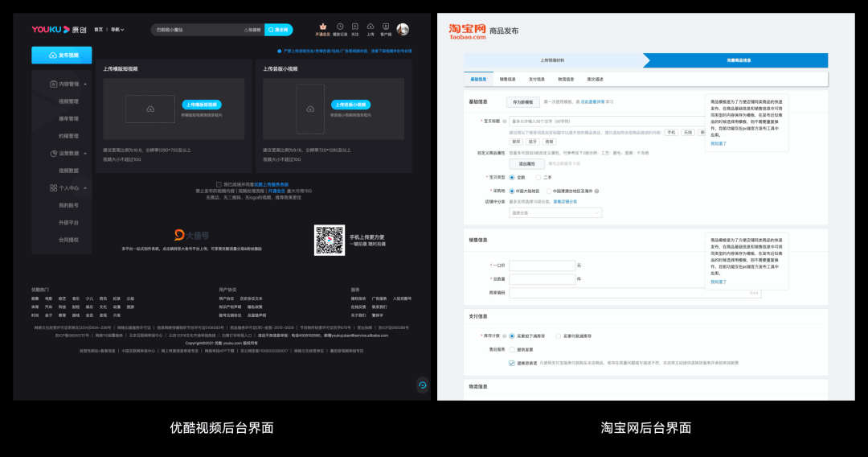Open 外部平台 in the sidebar
This screenshot has width=868, height=457.
[68, 223]
